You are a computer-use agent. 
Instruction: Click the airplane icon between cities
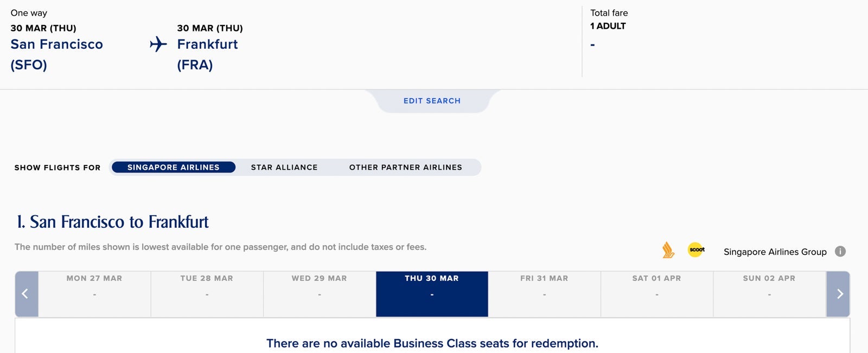pyautogui.click(x=158, y=44)
